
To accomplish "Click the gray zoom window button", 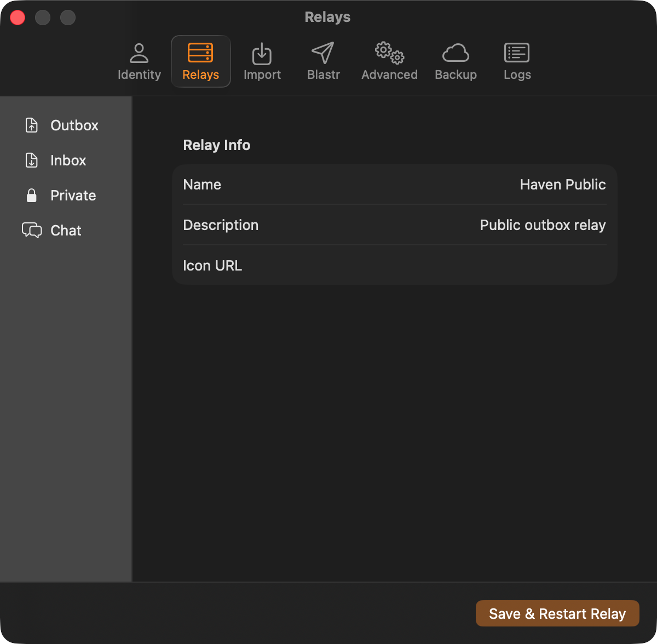I will coord(68,18).
